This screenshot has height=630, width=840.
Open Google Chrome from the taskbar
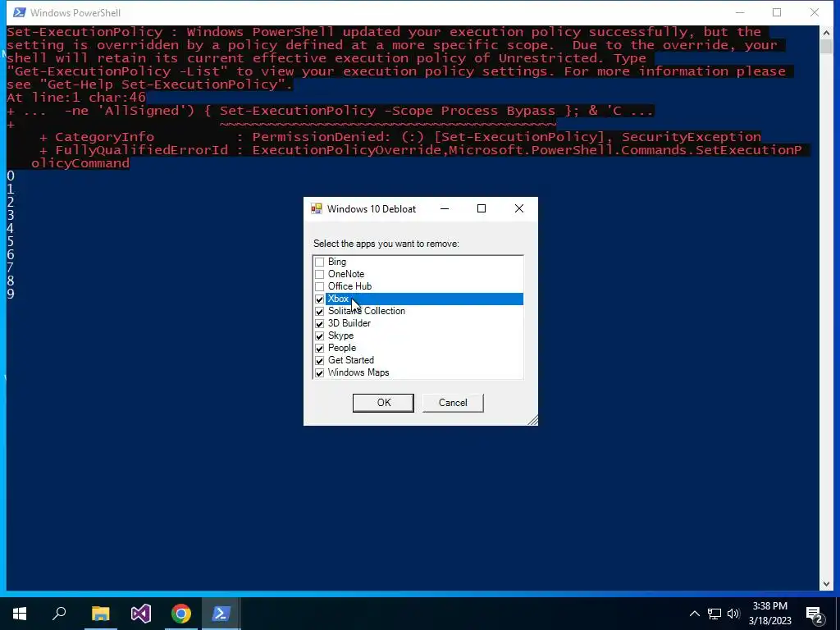point(181,614)
